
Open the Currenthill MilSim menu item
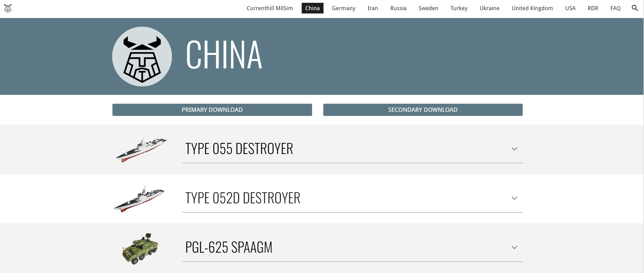click(x=270, y=8)
